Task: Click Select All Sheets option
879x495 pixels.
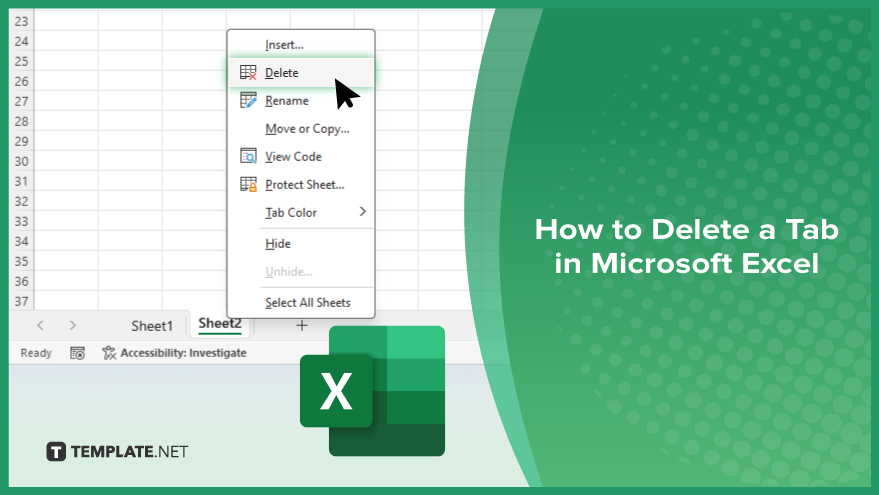Action: (x=301, y=303)
